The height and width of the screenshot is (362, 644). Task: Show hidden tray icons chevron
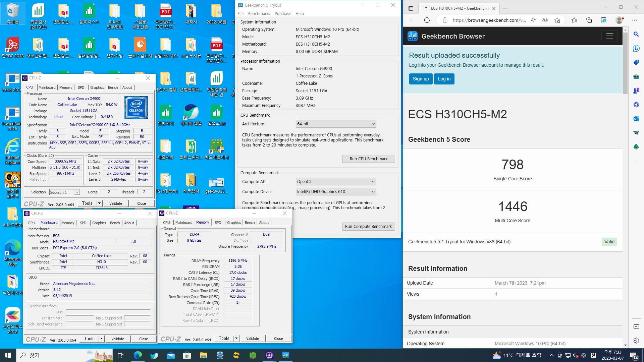tap(551, 355)
